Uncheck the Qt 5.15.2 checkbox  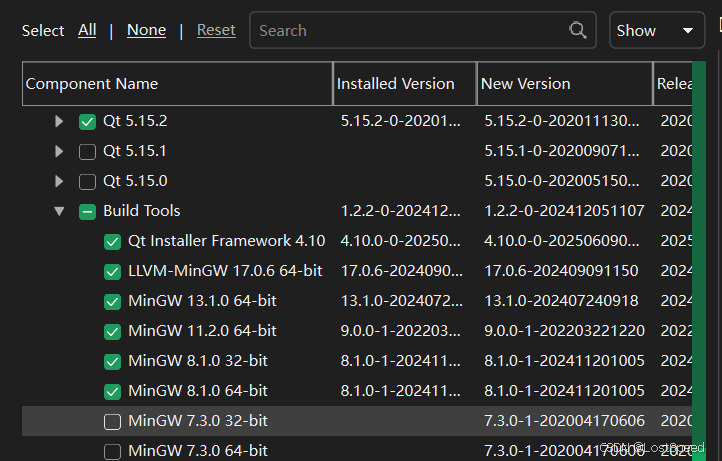87,122
